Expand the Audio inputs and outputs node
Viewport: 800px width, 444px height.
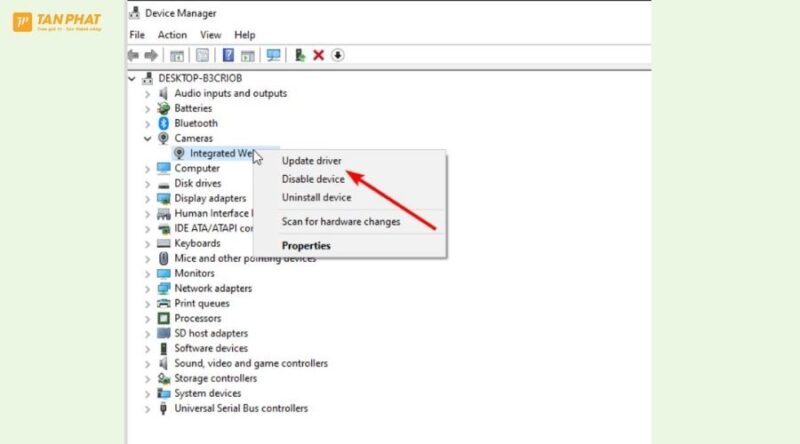click(x=148, y=93)
